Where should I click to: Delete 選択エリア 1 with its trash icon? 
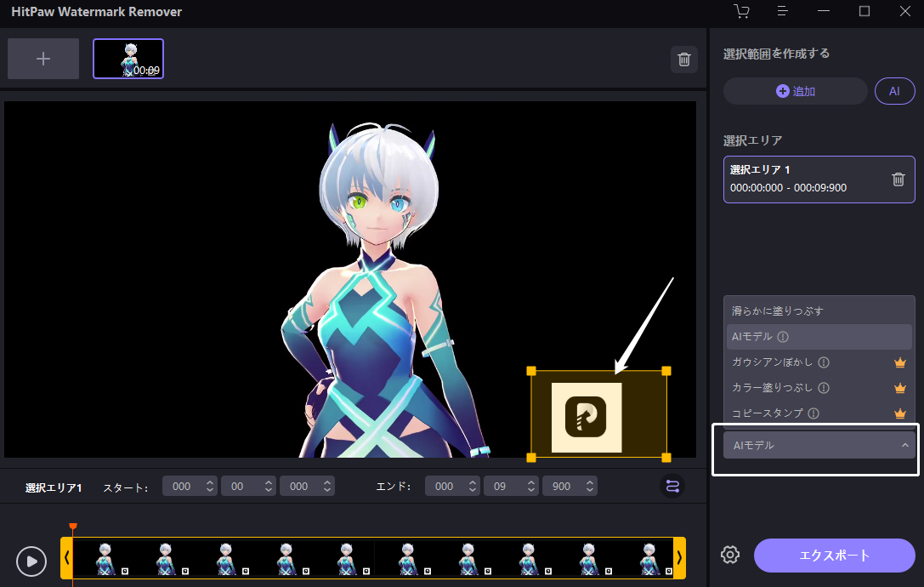click(x=898, y=180)
